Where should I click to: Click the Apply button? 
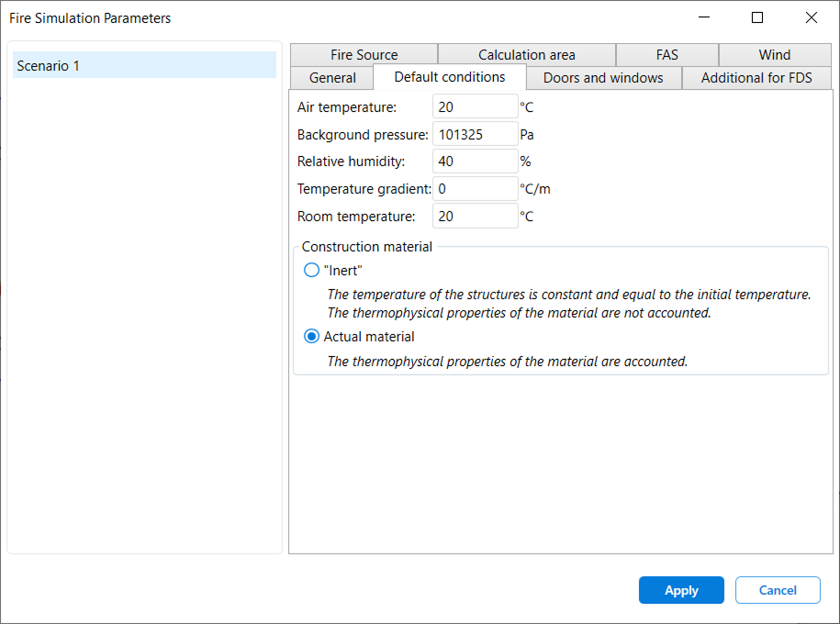pos(681,590)
